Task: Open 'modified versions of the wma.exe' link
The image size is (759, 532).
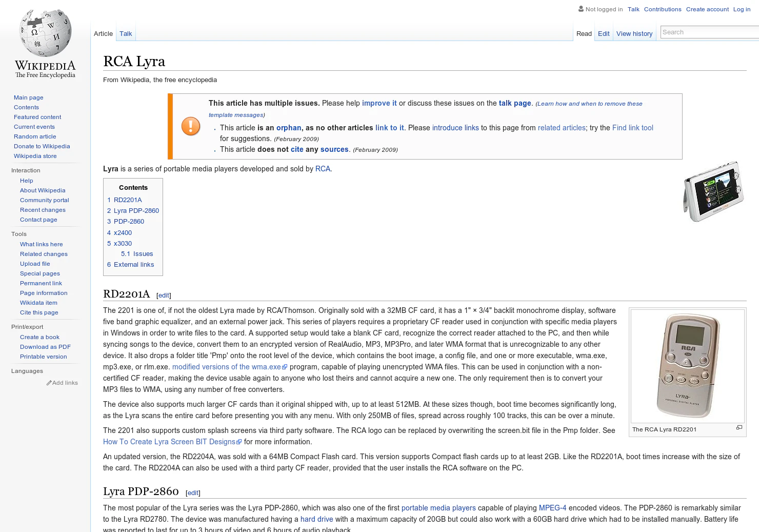Action: [x=230, y=367]
